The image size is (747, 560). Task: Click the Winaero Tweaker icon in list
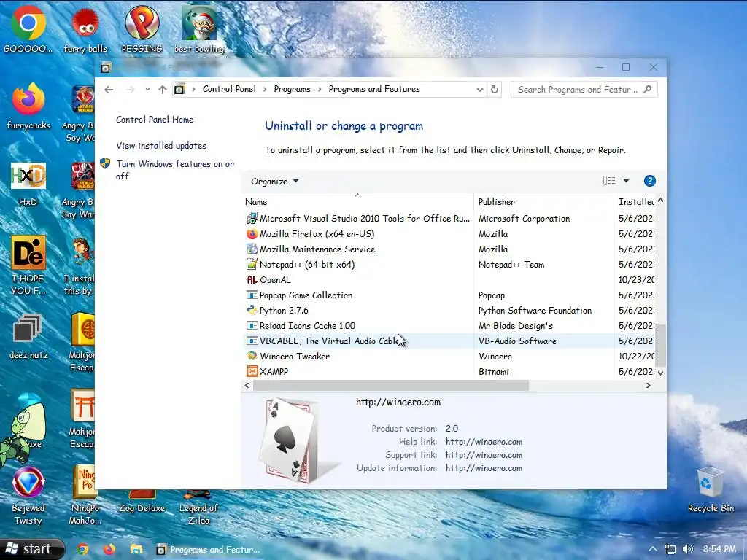point(252,356)
